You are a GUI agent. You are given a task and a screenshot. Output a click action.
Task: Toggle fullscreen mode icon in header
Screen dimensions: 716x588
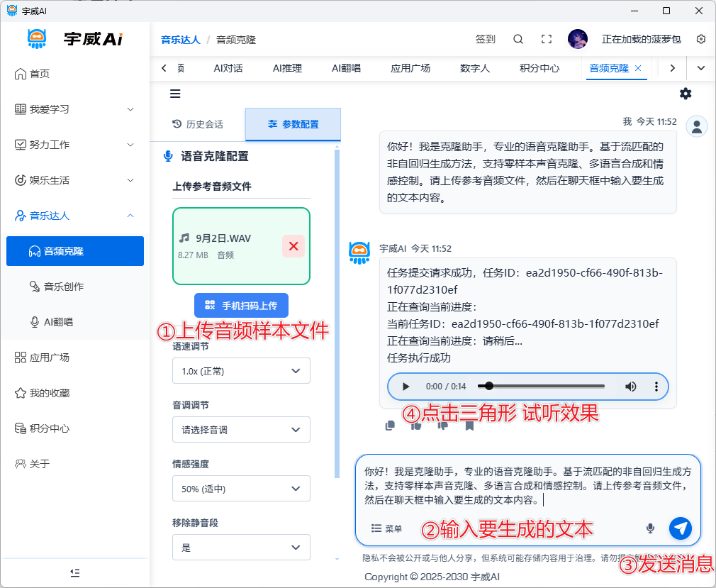pyautogui.click(x=546, y=39)
